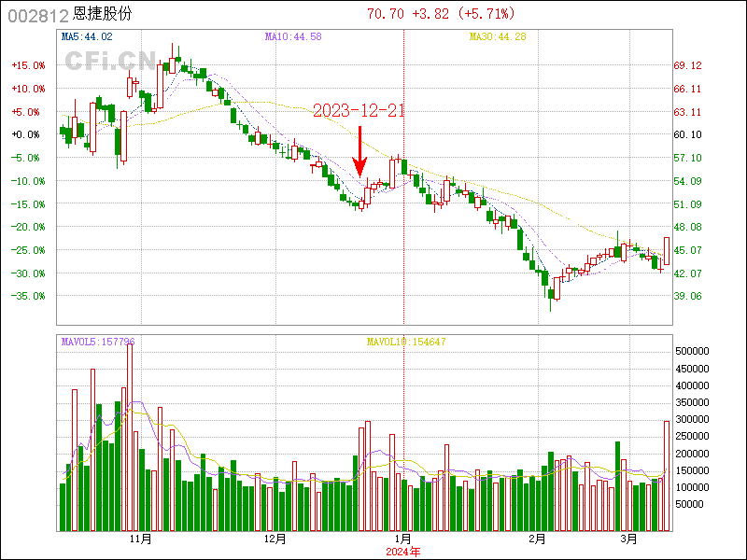
Task: Click the red down arrow annotation
Action: coord(359,154)
